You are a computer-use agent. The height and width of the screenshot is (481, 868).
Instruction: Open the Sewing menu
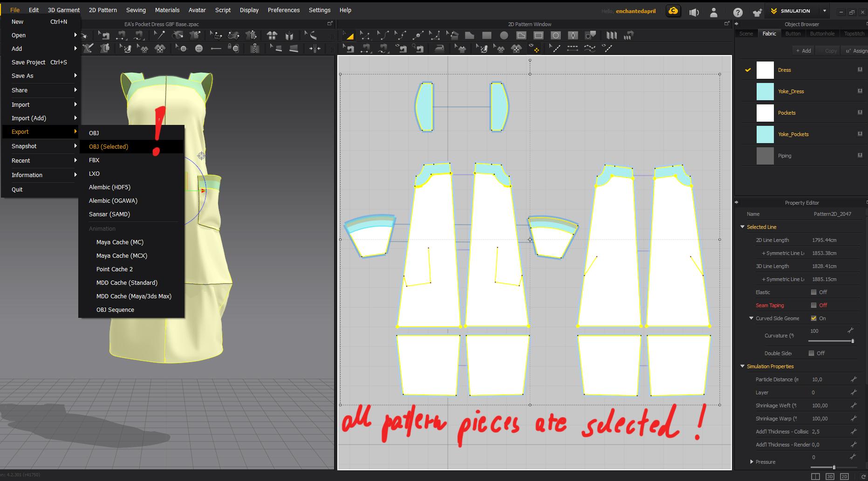pyautogui.click(x=136, y=10)
